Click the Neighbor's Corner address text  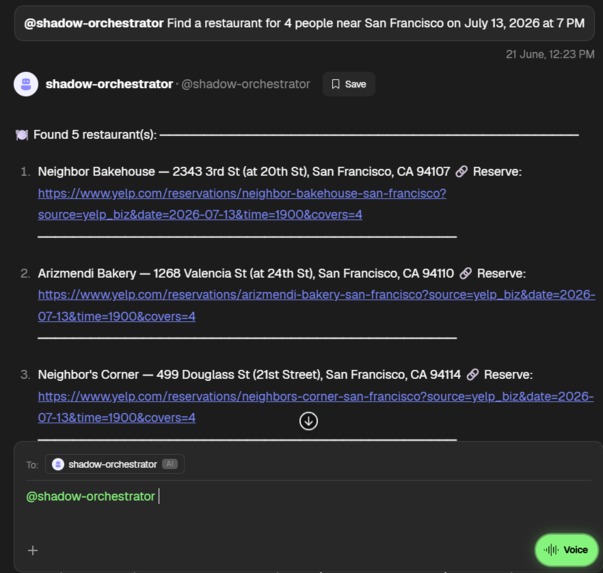pos(308,375)
